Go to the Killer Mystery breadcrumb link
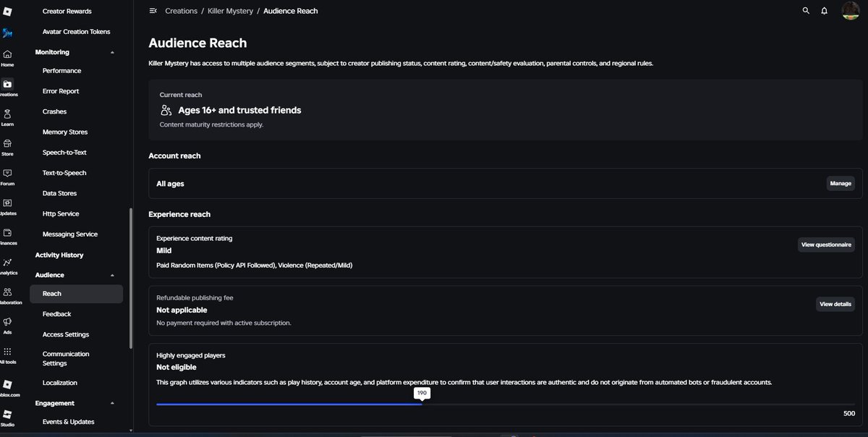This screenshot has width=868, height=437. point(230,11)
